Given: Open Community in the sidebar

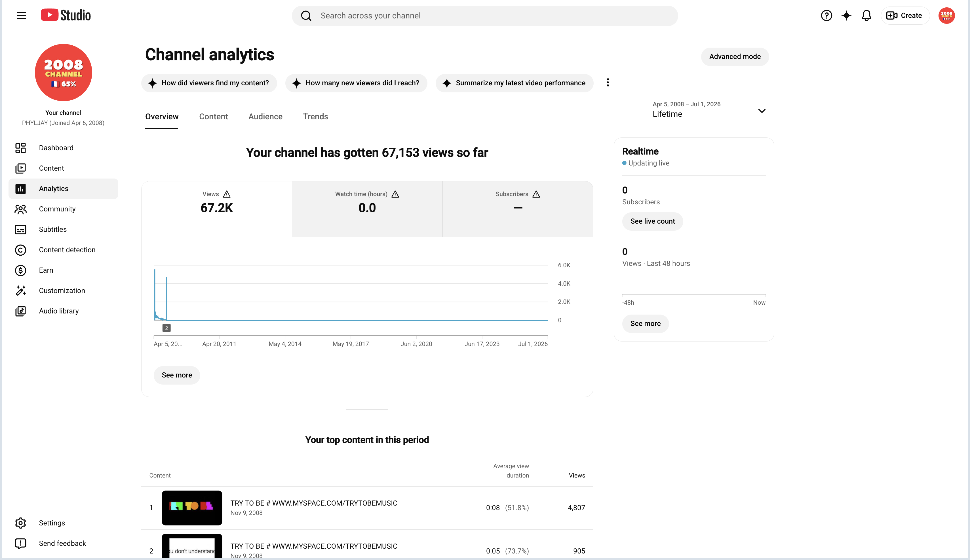Looking at the screenshot, I should [x=63, y=209].
